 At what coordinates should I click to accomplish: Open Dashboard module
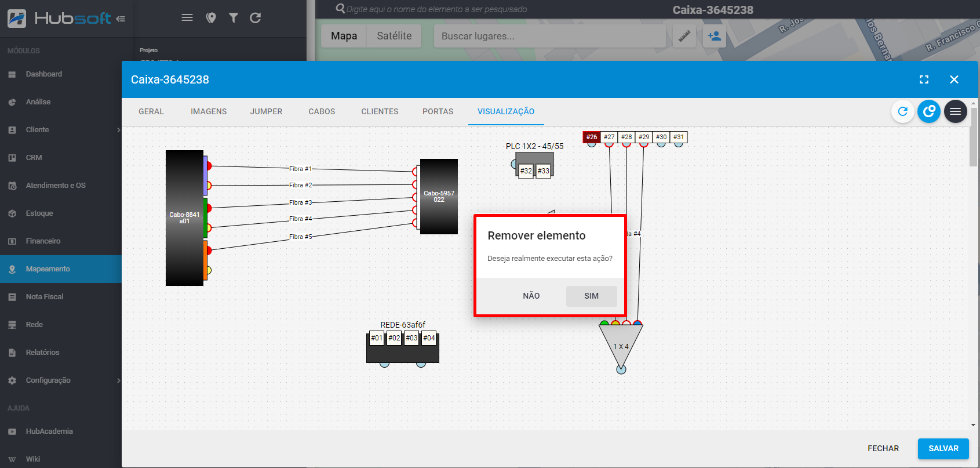61,74
